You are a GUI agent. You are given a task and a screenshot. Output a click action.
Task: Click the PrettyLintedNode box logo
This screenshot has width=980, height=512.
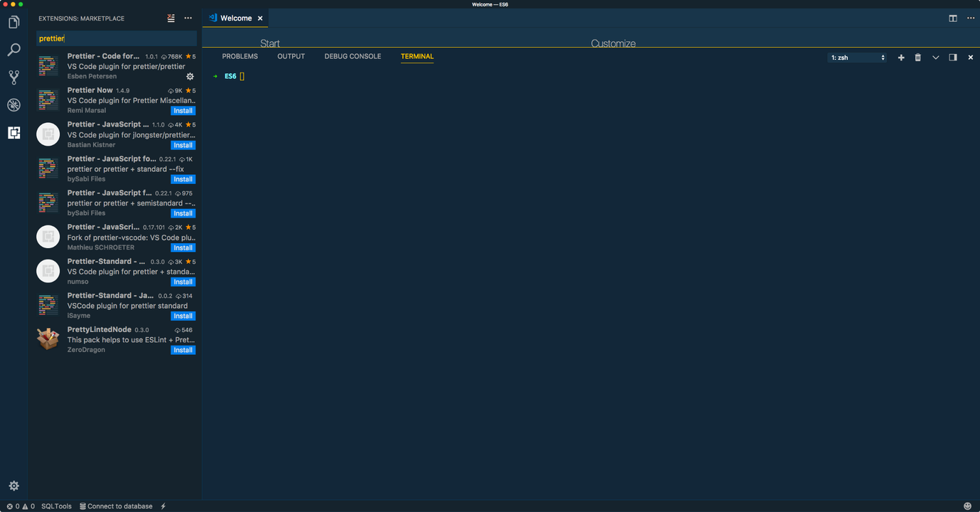coord(48,339)
